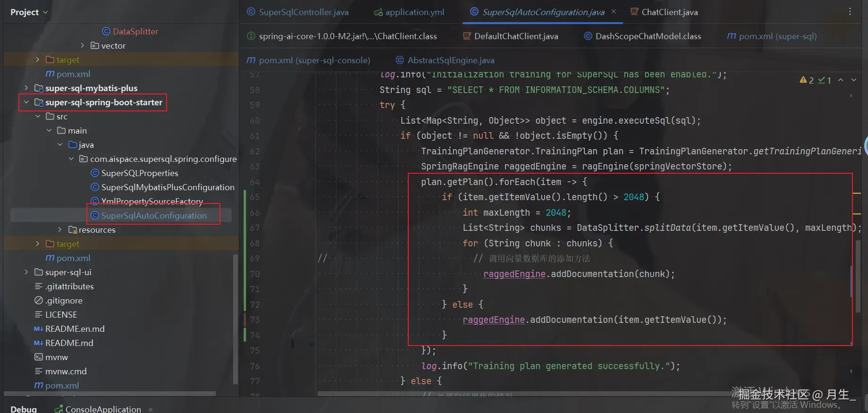The image size is (868, 413).
Task: Select the super-sql-spring-boot-starter module name
Action: pyautogui.click(x=104, y=102)
